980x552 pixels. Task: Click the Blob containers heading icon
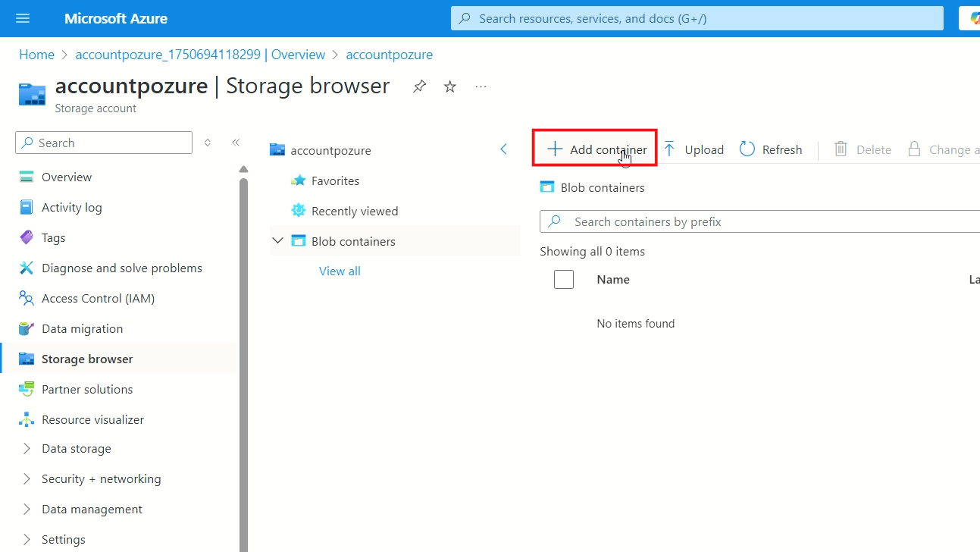coord(547,187)
